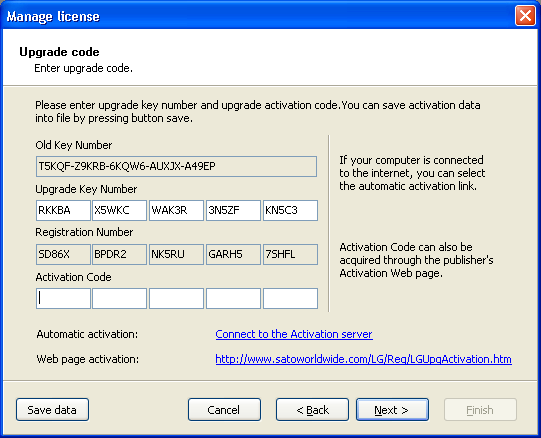Proceed with the Next > button
The width and height of the screenshot is (541, 438).
point(392,410)
